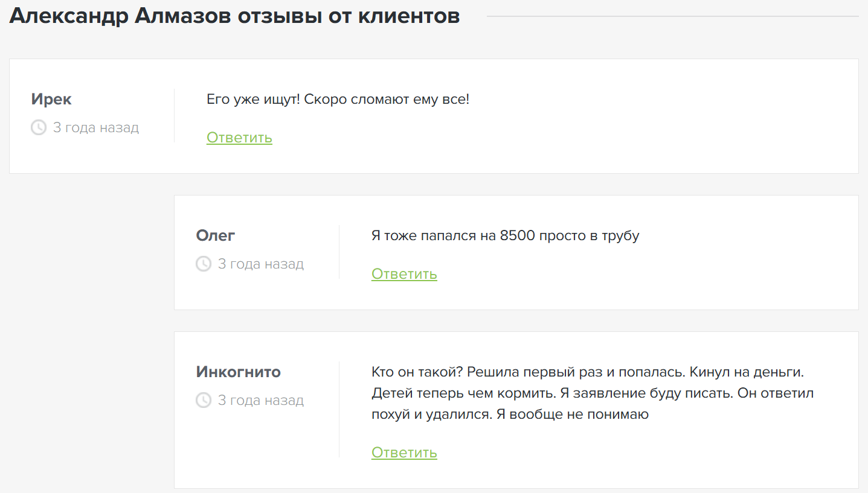Click Олег's 3 года назад timestamp
Viewport: 868px width, 493px height.
click(x=262, y=264)
